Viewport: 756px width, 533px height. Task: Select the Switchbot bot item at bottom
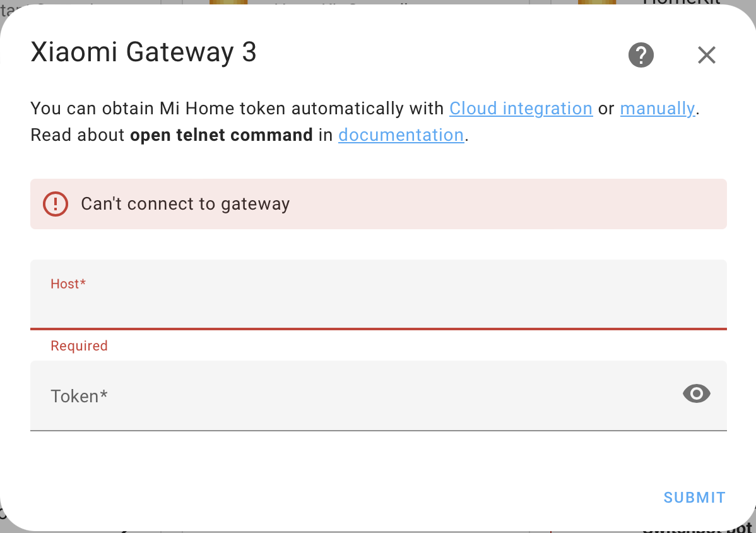click(x=694, y=529)
